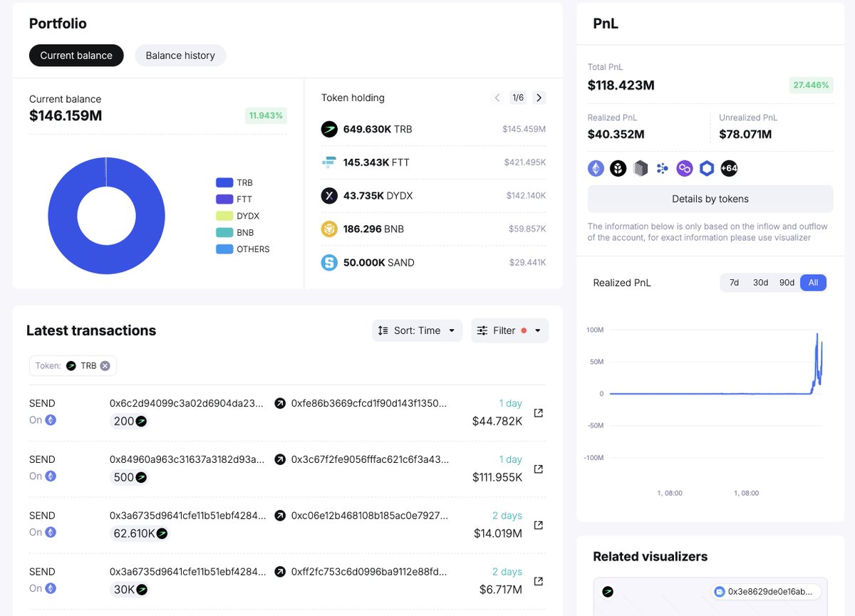The width and height of the screenshot is (855, 616).
Task: Click the Ethereum chain icon in PnL
Action: tap(596, 168)
